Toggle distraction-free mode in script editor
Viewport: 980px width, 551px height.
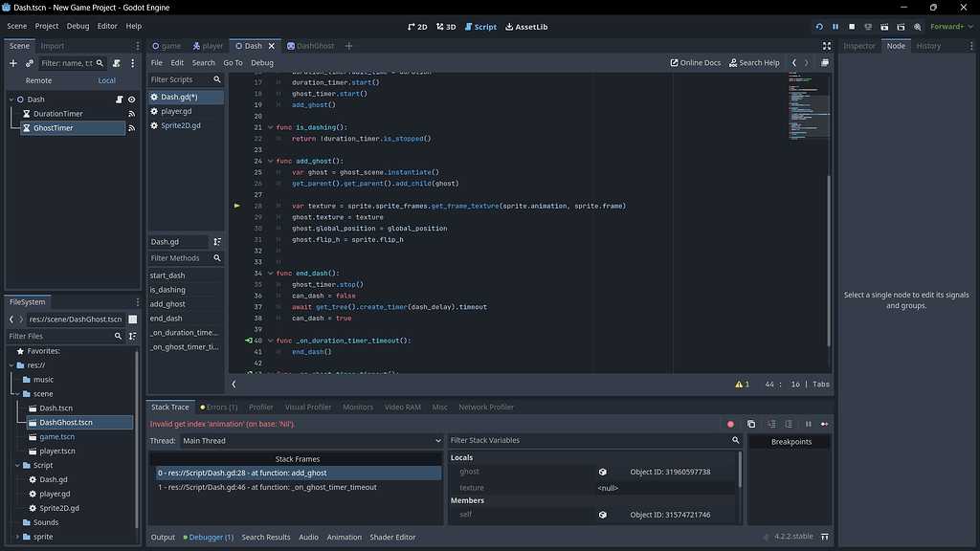827,45
